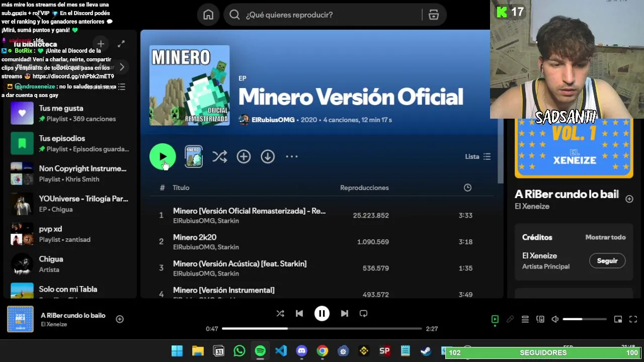644x362 pixels.
Task: Skip to the previous track
Action: click(299, 313)
